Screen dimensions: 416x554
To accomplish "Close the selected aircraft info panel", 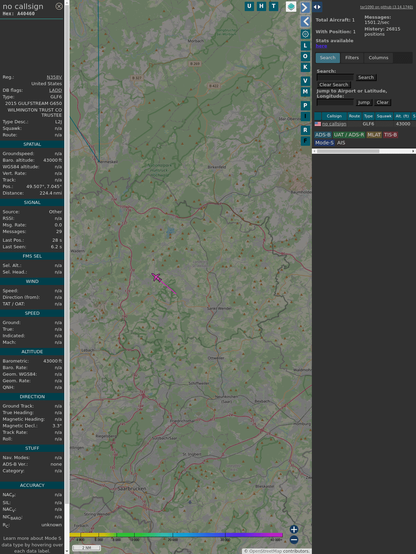I will [59, 6].
